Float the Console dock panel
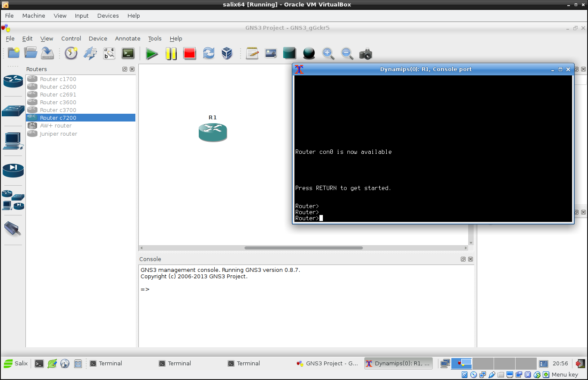Screen dimensions: 588x380 click(x=463, y=259)
